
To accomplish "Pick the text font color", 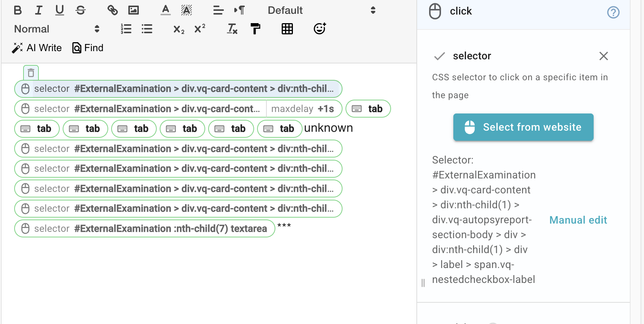I will coord(165,10).
